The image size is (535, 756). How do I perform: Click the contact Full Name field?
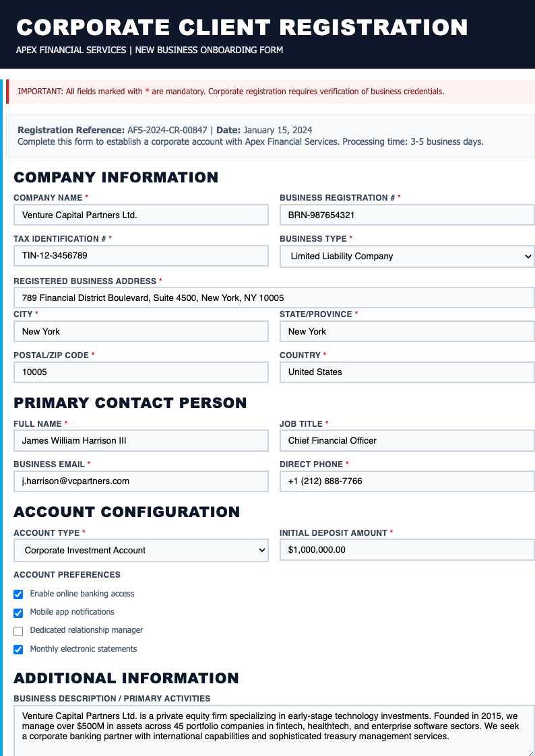tap(141, 440)
